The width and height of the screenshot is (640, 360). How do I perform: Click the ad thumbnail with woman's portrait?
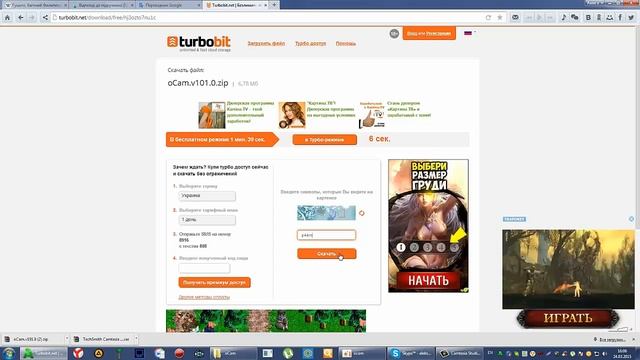(x=292, y=115)
